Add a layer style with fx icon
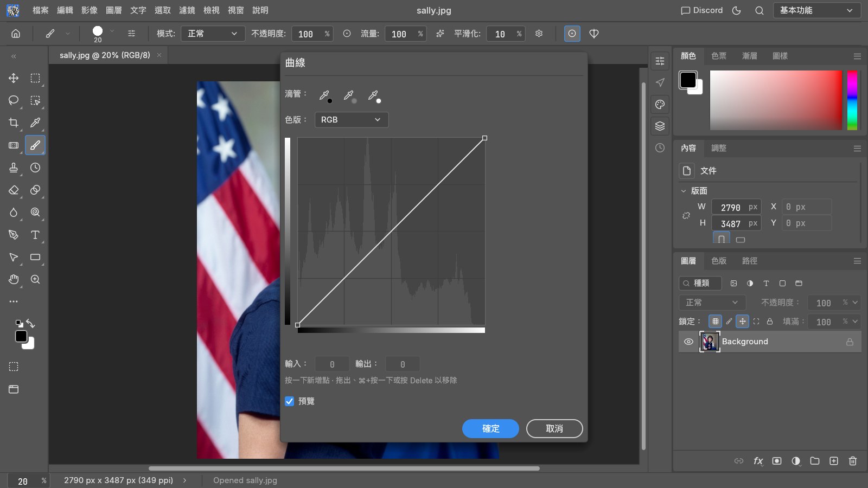Screen dimensions: 868x488 (x=758, y=461)
